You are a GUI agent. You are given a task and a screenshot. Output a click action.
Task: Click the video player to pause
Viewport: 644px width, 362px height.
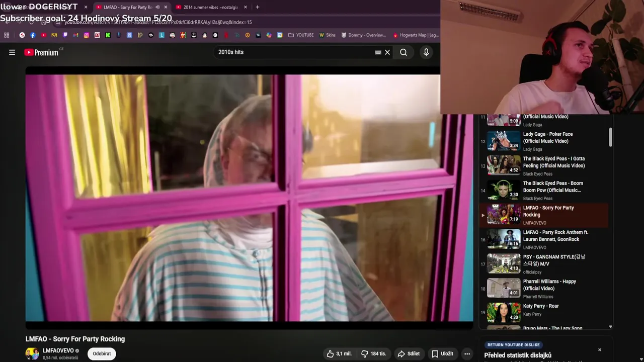[x=249, y=198]
